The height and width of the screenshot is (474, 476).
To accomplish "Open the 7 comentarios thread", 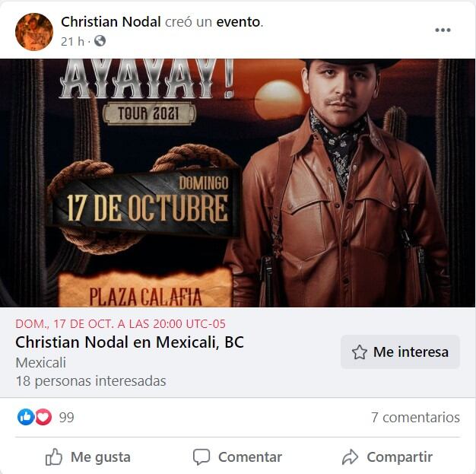I will coord(415,417).
